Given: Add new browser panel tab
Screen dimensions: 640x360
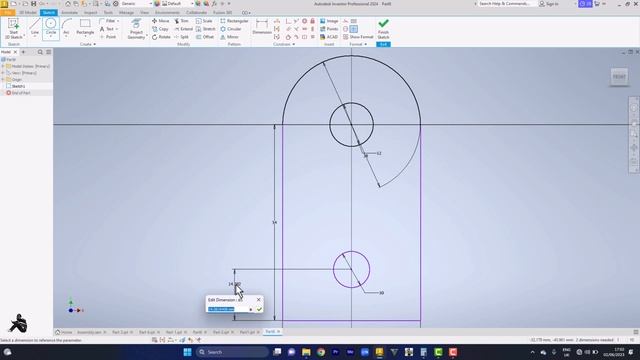Looking at the screenshot, I should [x=23, y=52].
